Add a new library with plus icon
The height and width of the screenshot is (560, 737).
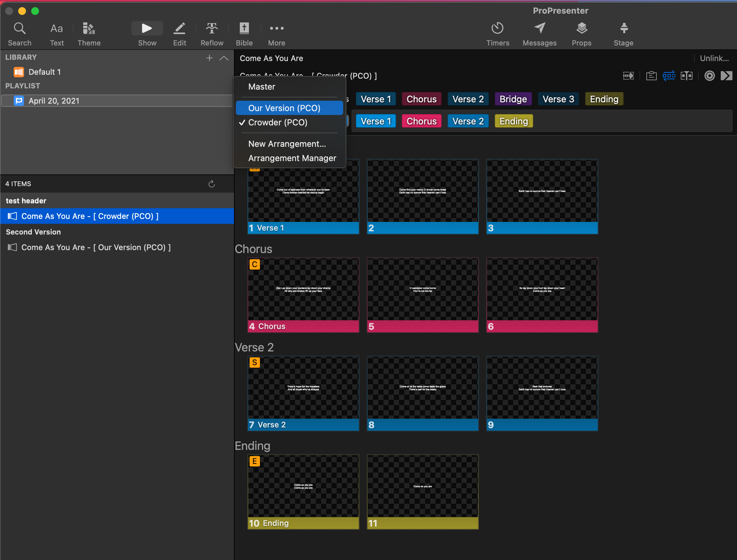pyautogui.click(x=209, y=58)
